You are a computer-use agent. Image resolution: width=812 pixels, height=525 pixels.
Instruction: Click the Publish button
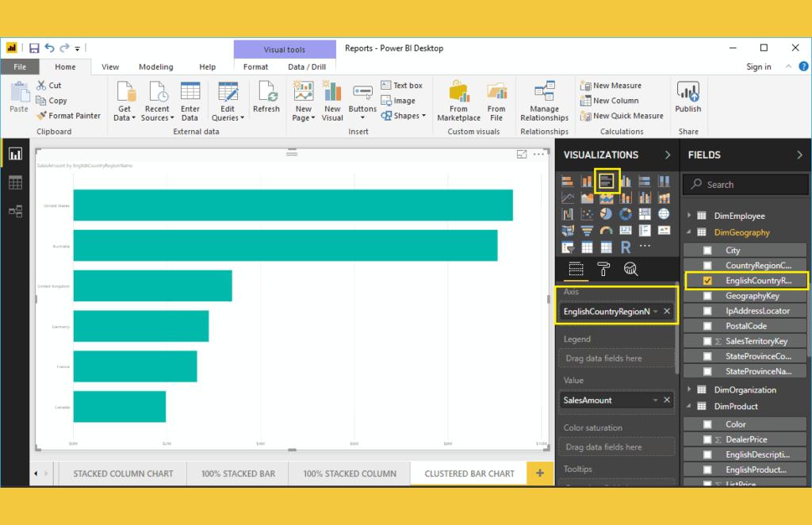[x=688, y=98]
